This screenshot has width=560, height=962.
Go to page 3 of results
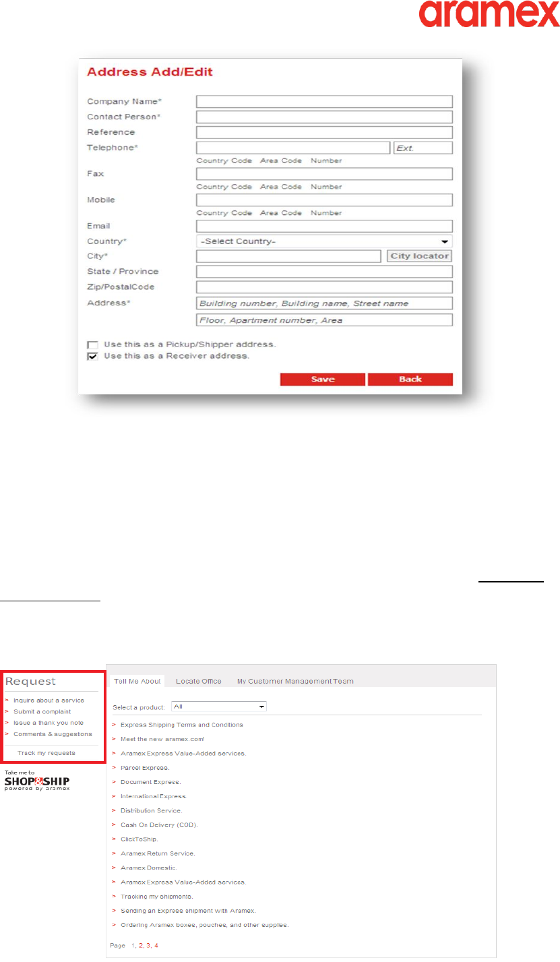pyautogui.click(x=149, y=946)
